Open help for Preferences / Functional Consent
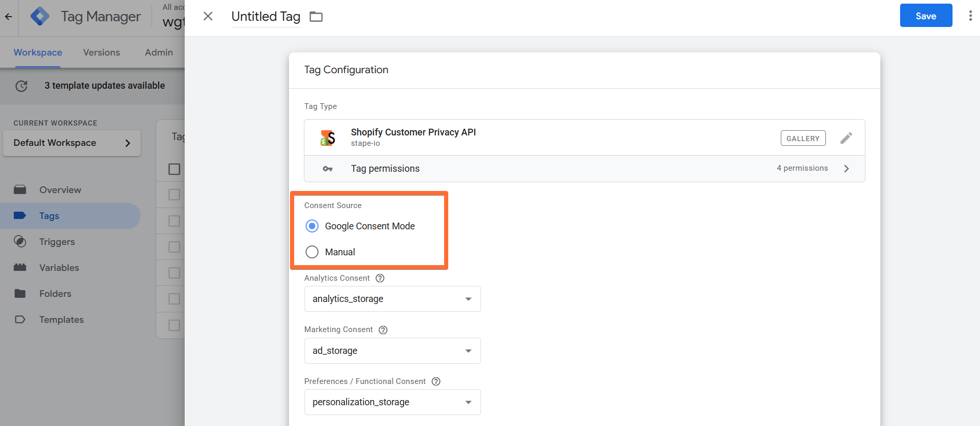 coord(436,381)
